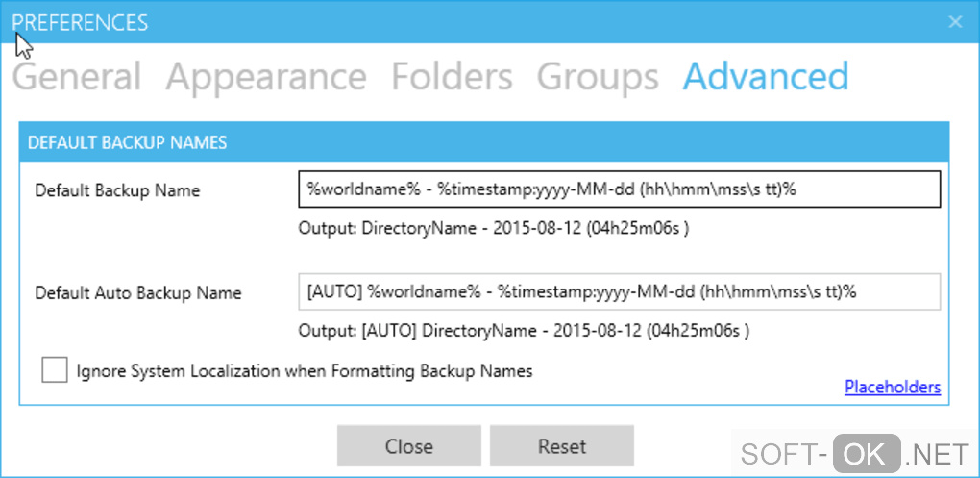Screen dimensions: 980x478
Task: Click into the Default Auto Backup Name field
Action: [619, 292]
